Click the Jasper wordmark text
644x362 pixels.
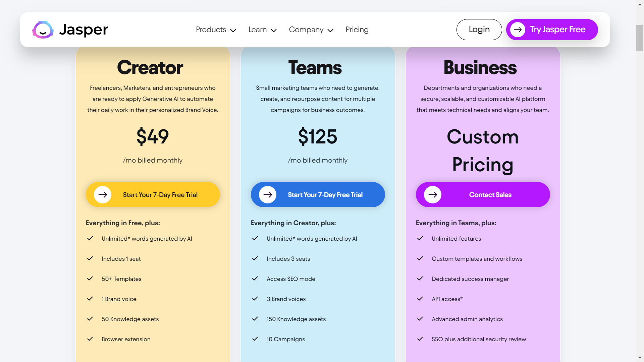pyautogui.click(x=84, y=30)
